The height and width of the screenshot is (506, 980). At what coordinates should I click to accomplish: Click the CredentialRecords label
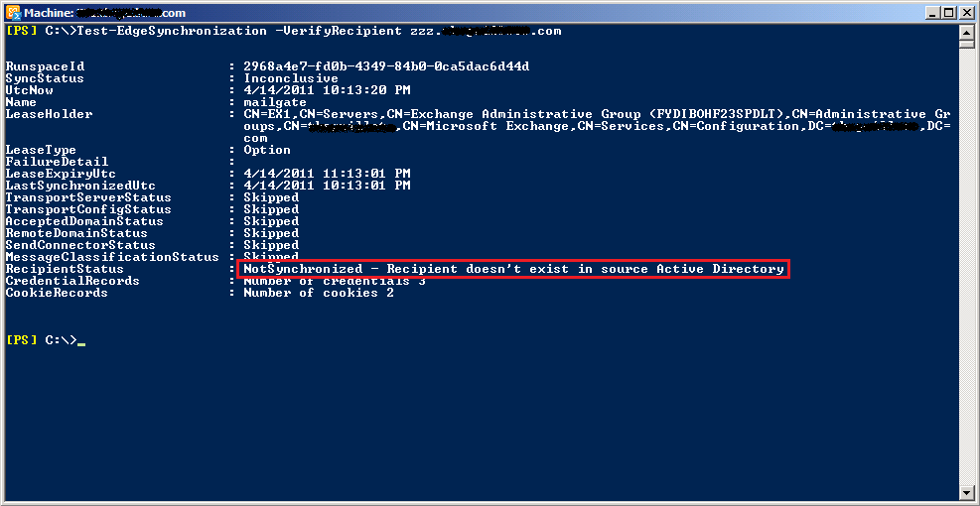[72, 281]
